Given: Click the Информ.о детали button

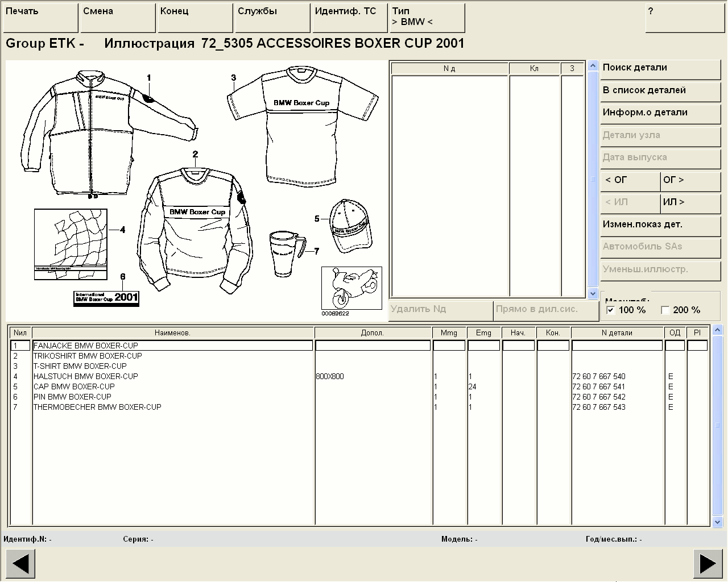Looking at the screenshot, I should (x=660, y=114).
